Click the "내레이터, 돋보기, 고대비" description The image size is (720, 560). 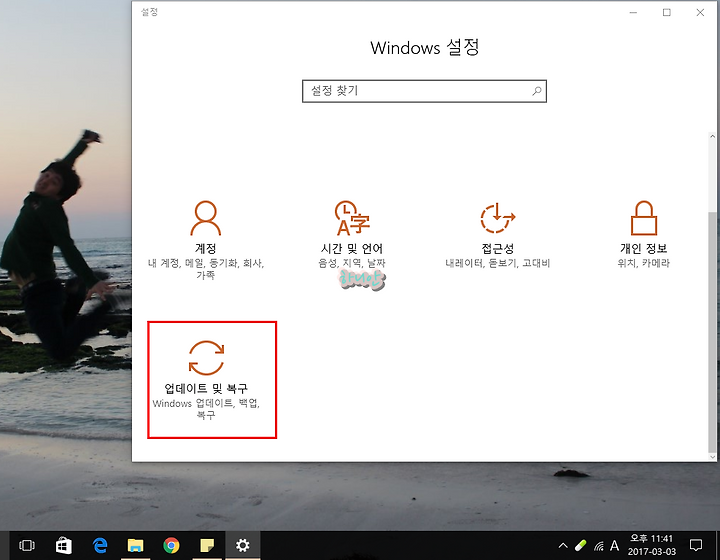(x=498, y=263)
